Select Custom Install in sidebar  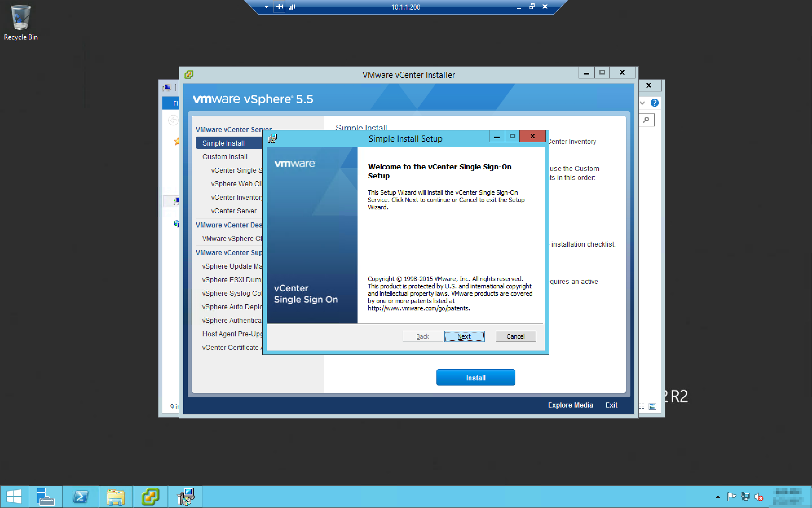pyautogui.click(x=225, y=157)
